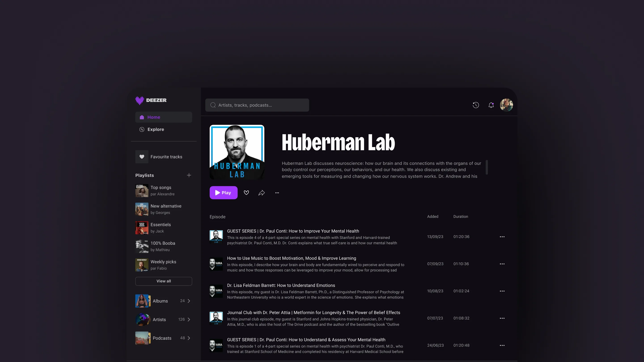The height and width of the screenshot is (362, 644).
Task: Open options for the 13/09/23 episode
Action: pos(502,237)
